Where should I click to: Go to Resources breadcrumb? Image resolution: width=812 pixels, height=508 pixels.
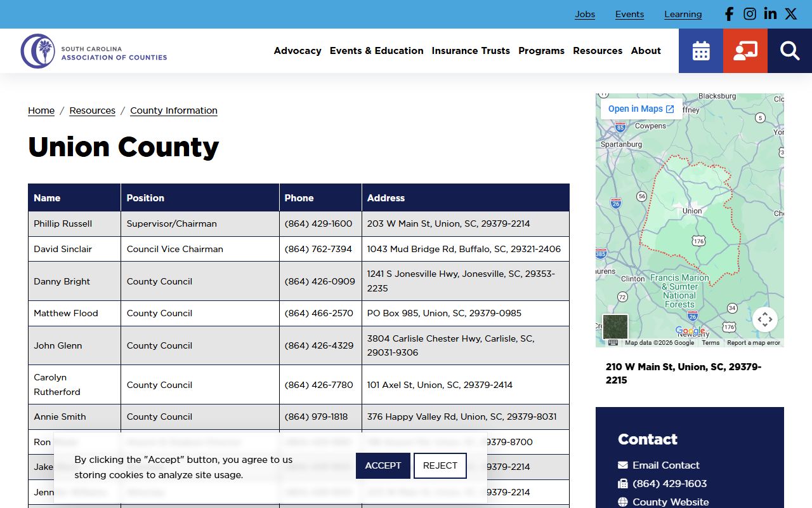[93, 110]
